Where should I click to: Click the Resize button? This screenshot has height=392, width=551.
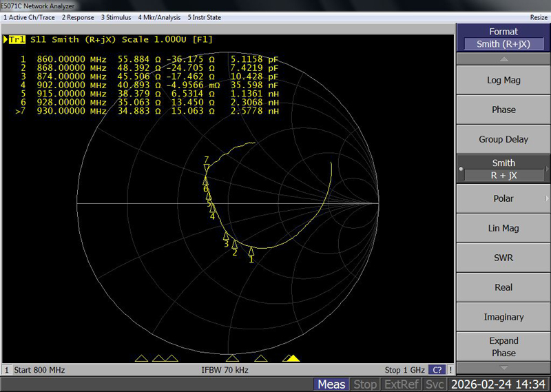tap(539, 17)
